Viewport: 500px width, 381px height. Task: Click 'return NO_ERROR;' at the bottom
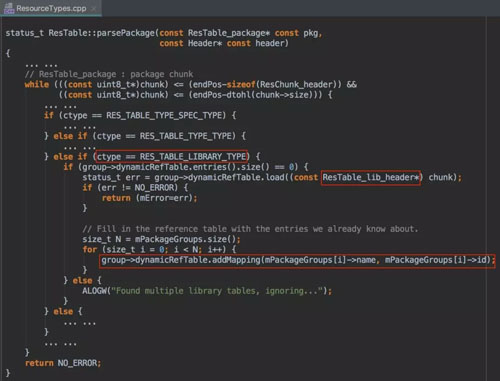point(63,363)
